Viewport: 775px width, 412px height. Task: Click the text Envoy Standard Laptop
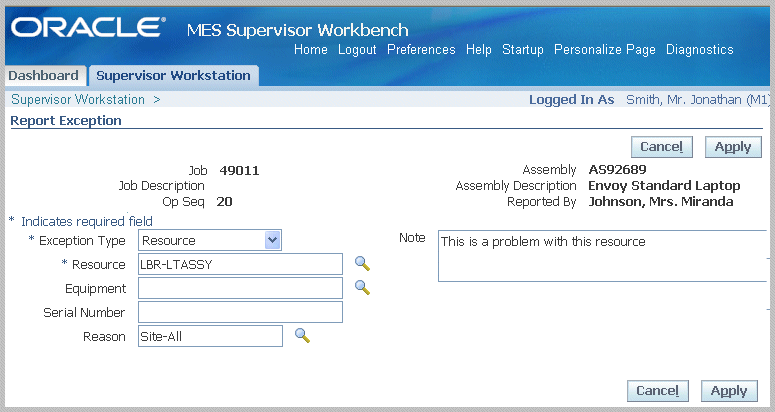pos(664,186)
